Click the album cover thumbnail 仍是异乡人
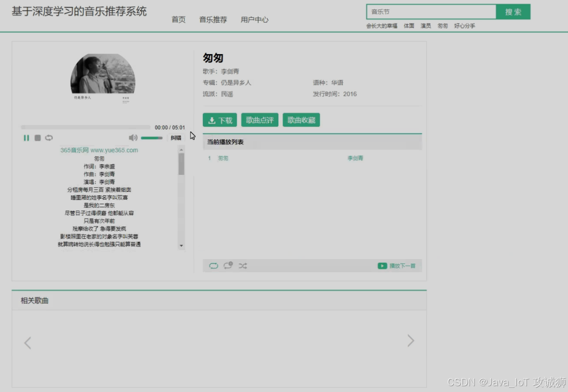The height and width of the screenshot is (392, 568). 103,79
